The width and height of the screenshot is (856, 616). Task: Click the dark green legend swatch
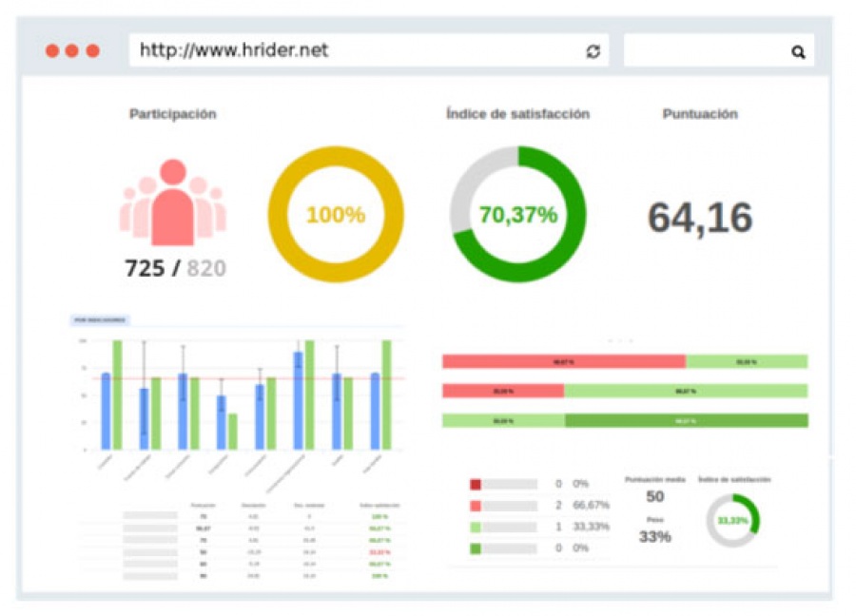click(476, 549)
